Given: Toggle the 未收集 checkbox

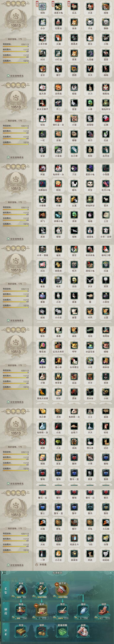Looking at the screenshot, I should point(37,565).
